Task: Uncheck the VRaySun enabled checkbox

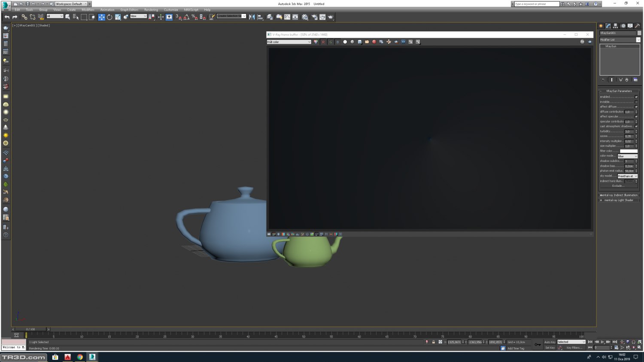Action: pyautogui.click(x=636, y=97)
